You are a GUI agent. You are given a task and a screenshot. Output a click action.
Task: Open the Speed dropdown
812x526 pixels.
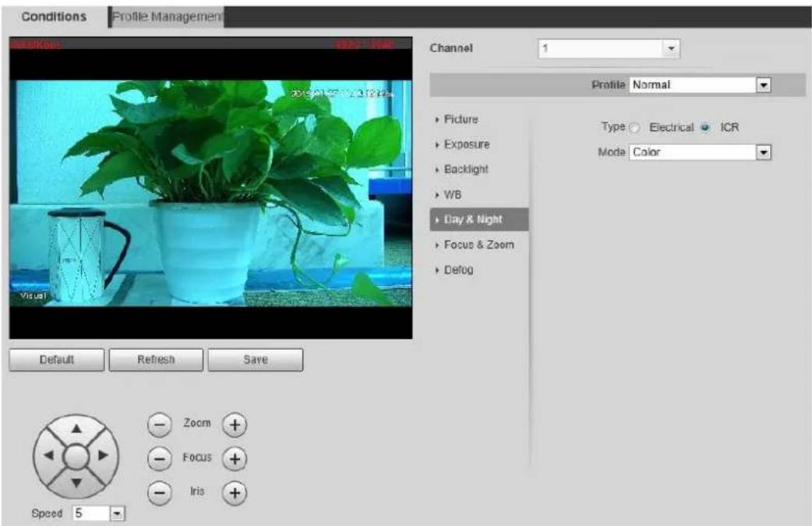point(99,513)
